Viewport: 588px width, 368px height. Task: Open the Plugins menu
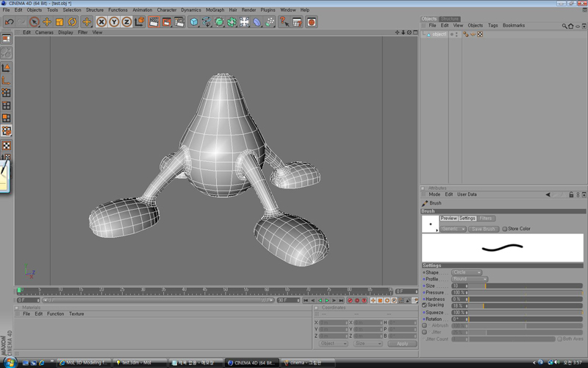pos(268,10)
